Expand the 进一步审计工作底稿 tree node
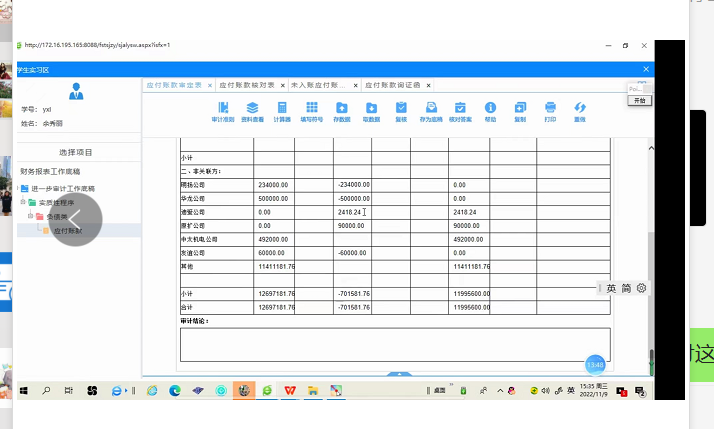 point(18,188)
